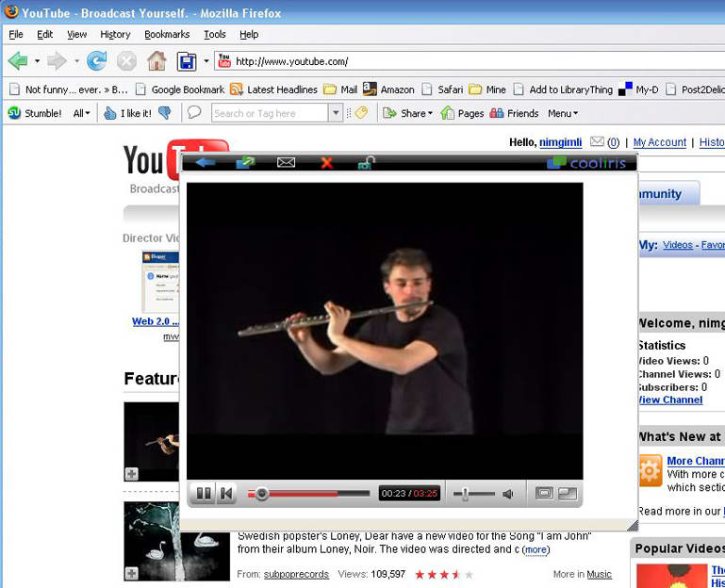Open the Help menu
The width and height of the screenshot is (725, 588).
coord(249,34)
